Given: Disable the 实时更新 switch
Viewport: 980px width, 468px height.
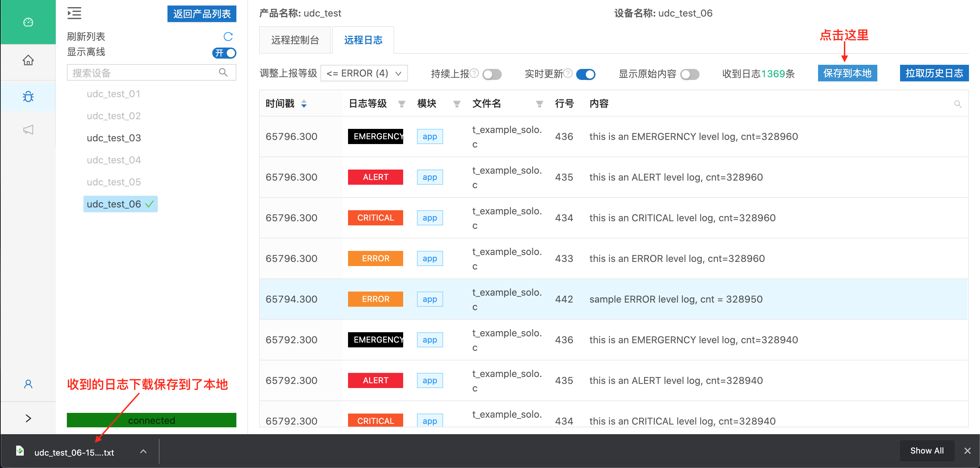Looking at the screenshot, I should tap(585, 74).
